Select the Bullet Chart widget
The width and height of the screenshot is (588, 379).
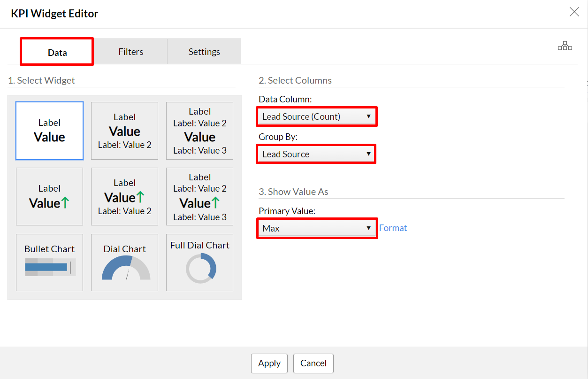[49, 263]
